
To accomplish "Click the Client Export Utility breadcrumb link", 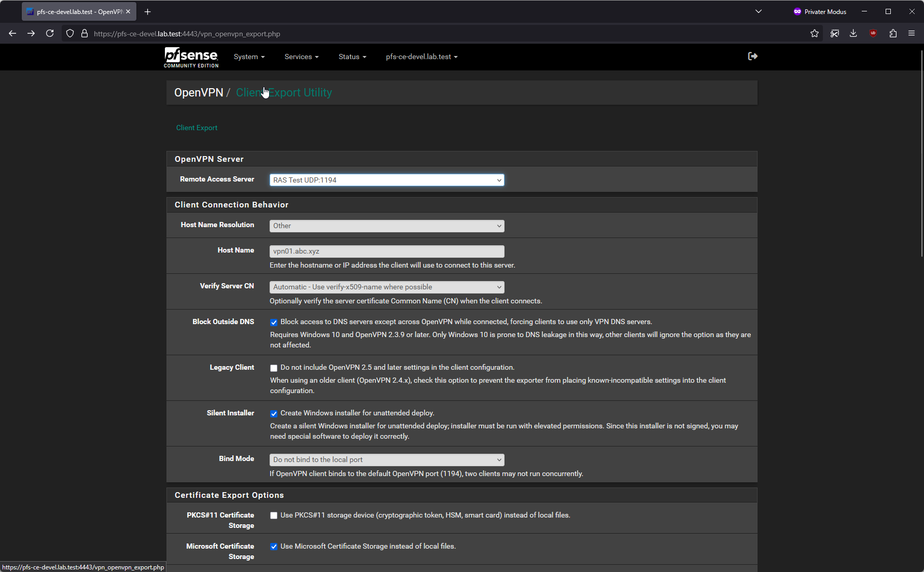I will click(284, 92).
